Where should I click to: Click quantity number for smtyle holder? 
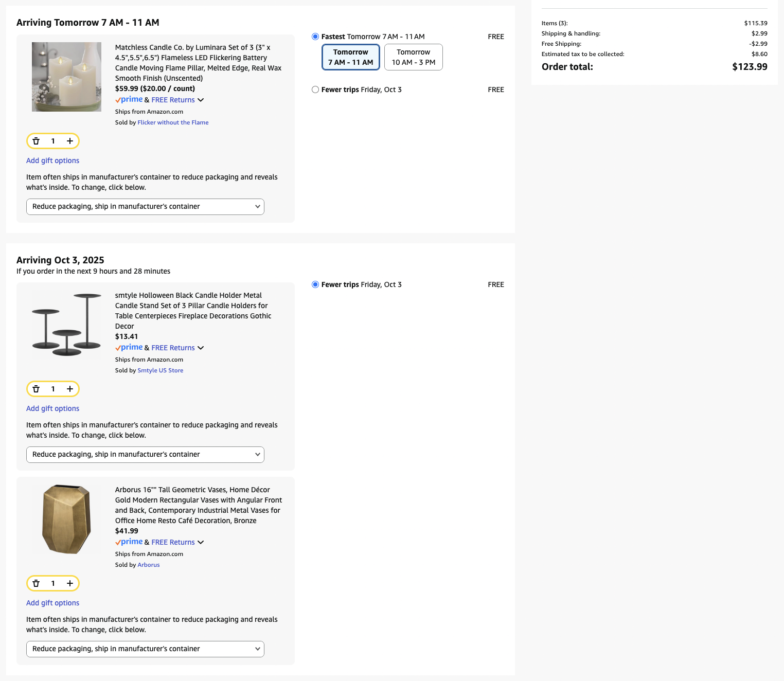pyautogui.click(x=53, y=389)
